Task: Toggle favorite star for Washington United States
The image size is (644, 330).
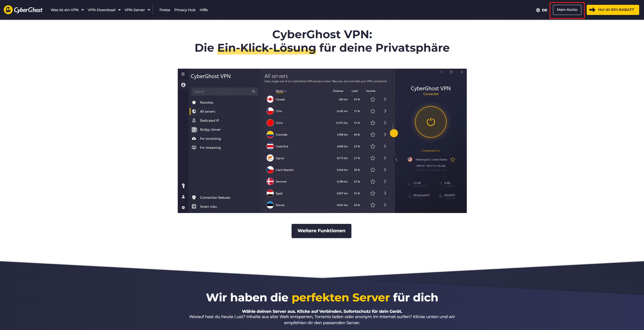Action: (x=453, y=160)
